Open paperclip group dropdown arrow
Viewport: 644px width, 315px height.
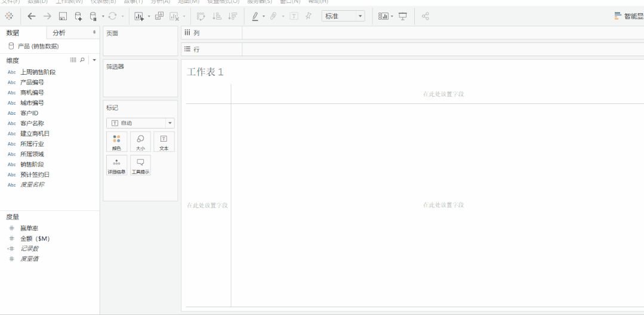pos(283,17)
